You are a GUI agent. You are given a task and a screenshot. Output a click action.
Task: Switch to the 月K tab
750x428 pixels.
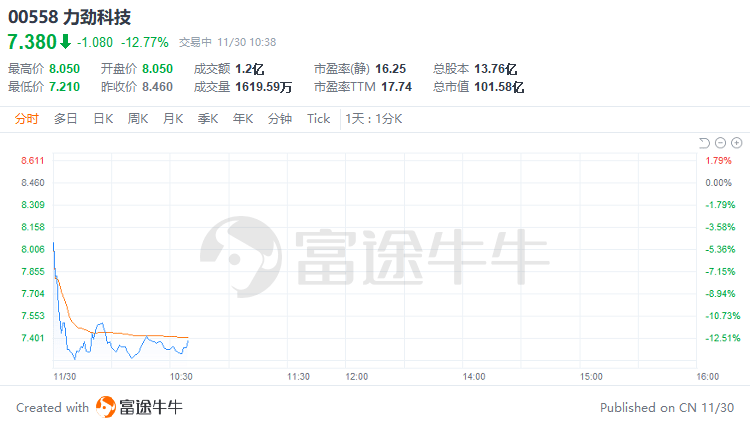pyautogui.click(x=173, y=119)
